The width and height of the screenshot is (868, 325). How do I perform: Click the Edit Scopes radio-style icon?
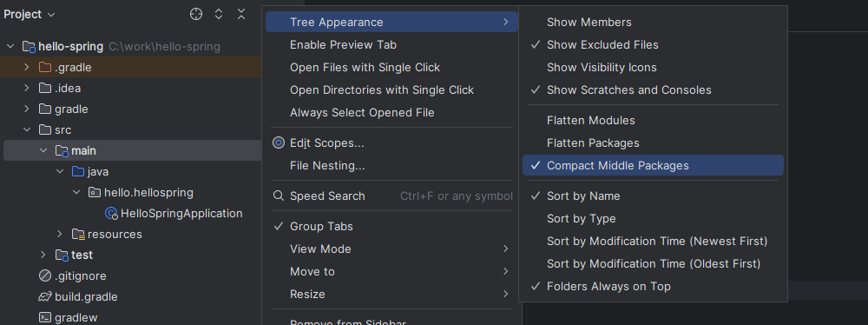pos(279,143)
